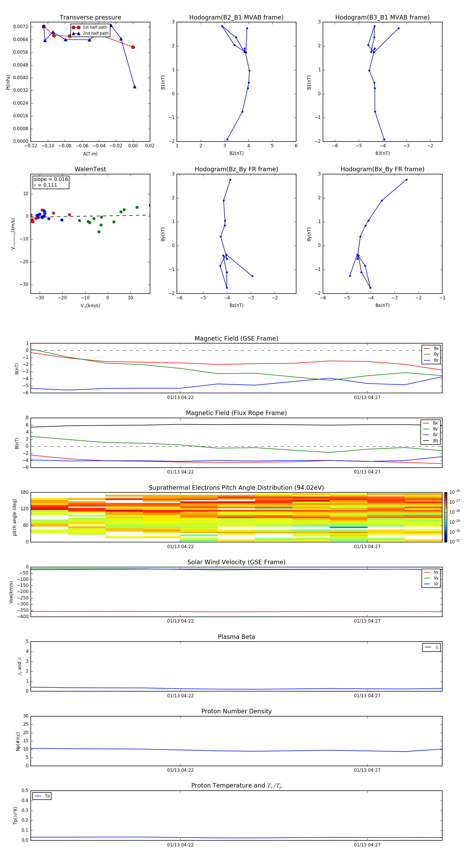Screen dimensions: 473x868
Task: Click '01/13 04:22' tick under Plasma Beta plot
Action: pyautogui.click(x=181, y=695)
